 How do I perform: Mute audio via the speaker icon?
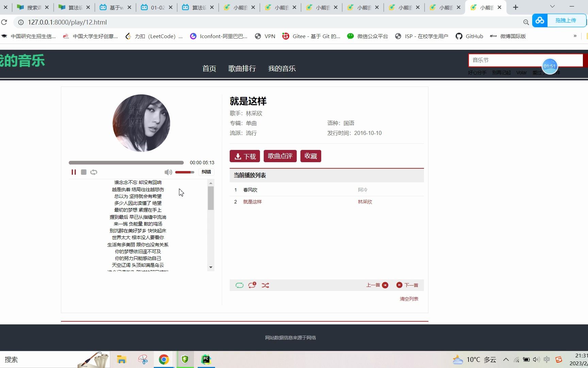pyautogui.click(x=168, y=172)
